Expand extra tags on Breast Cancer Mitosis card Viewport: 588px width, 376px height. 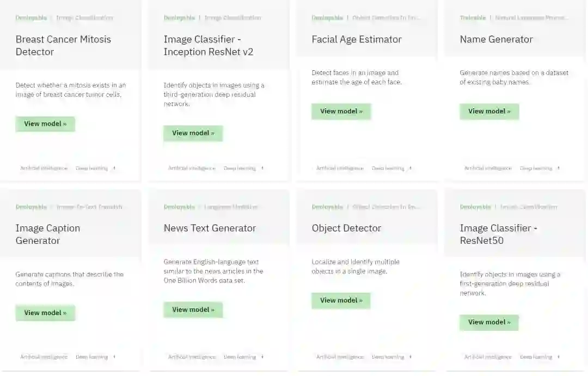point(114,168)
